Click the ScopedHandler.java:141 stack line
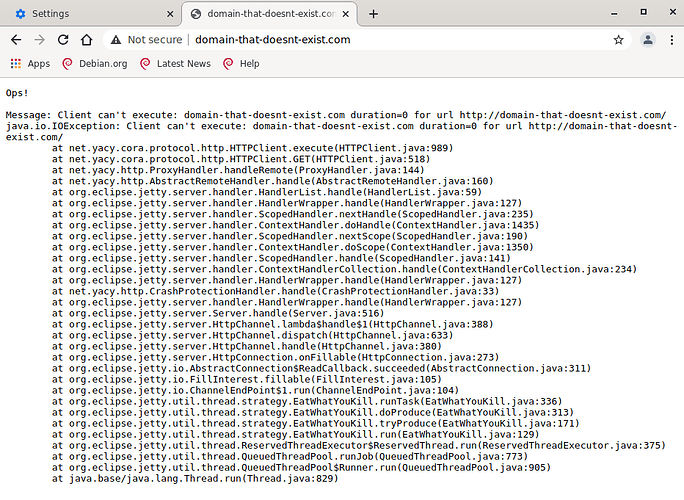 281,258
